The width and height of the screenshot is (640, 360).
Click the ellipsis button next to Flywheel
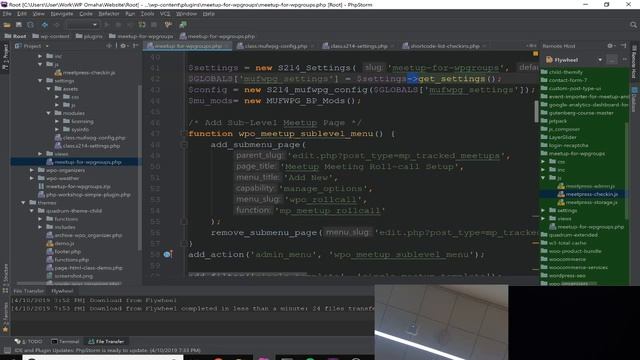tap(612, 60)
